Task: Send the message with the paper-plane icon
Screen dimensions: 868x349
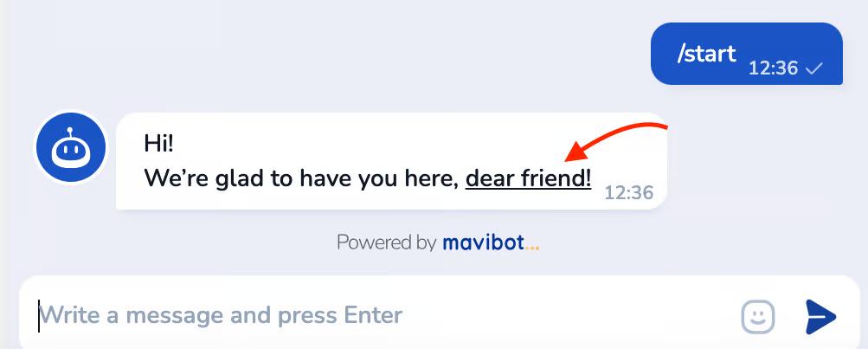Action: [820, 316]
